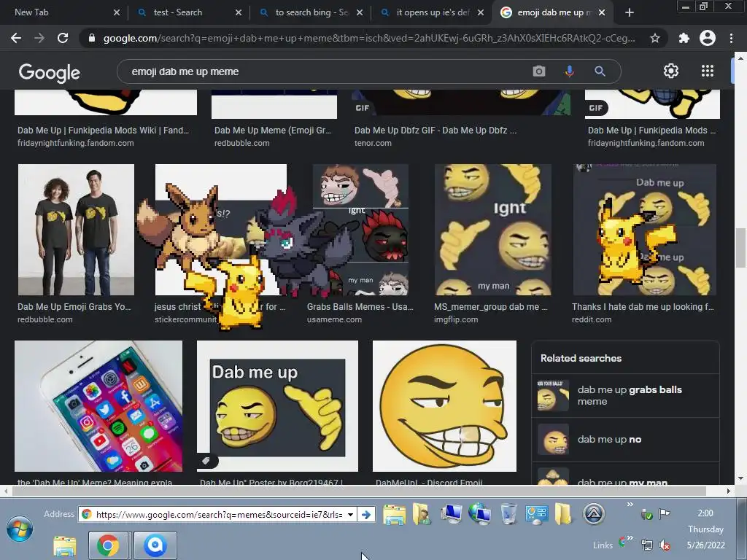Click the muted volume tray icon
The height and width of the screenshot is (560, 747).
click(664, 545)
